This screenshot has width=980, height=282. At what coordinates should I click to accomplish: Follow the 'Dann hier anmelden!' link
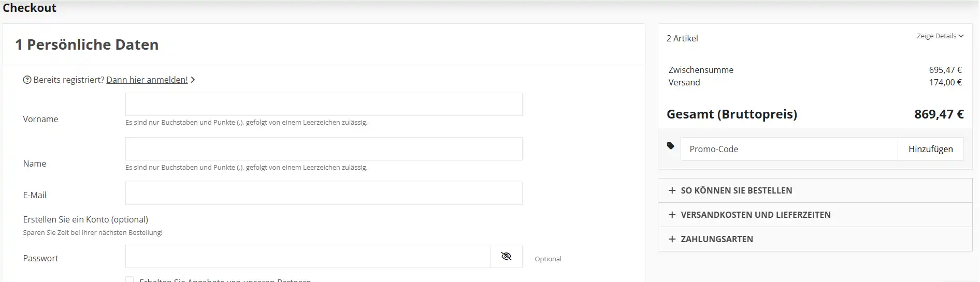[147, 80]
